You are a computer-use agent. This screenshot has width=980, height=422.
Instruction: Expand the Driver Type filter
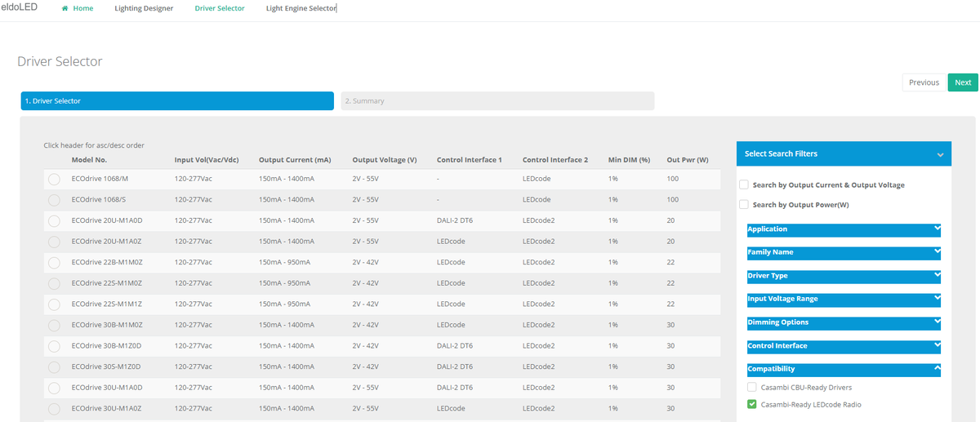coord(844,277)
